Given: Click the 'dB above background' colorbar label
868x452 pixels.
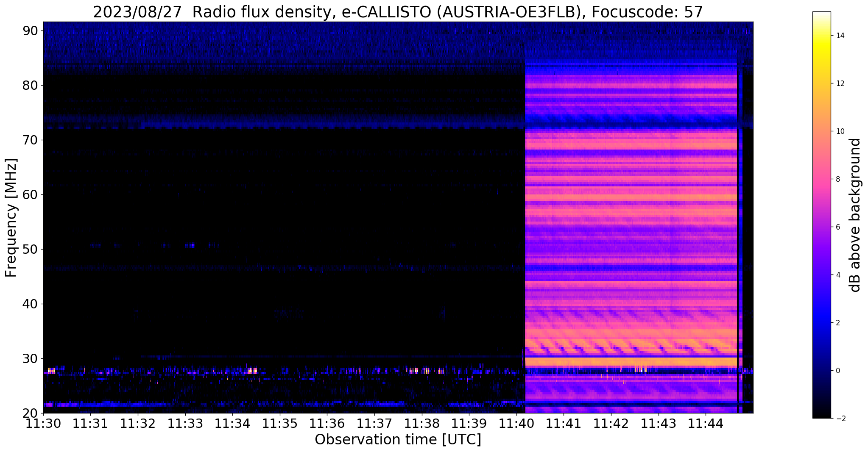Looking at the screenshot, I should [855, 215].
